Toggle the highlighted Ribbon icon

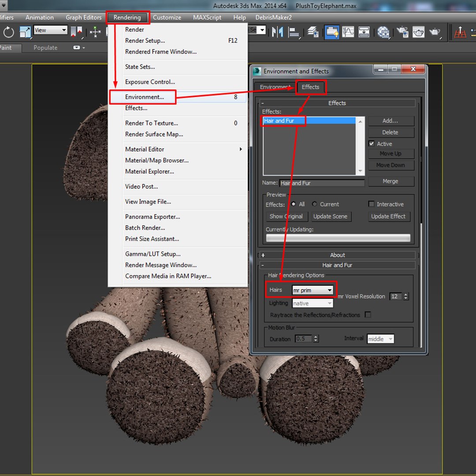point(332,32)
